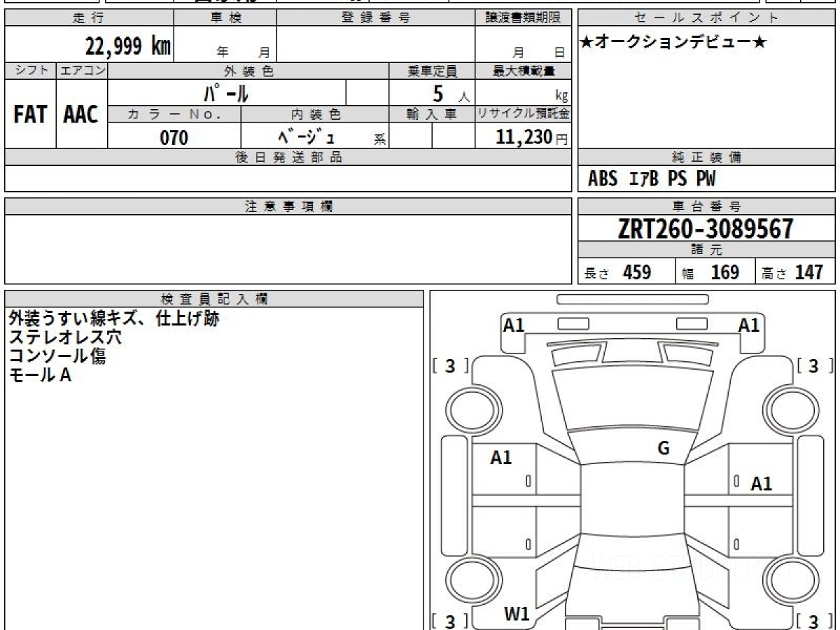The height and width of the screenshot is (630, 840).
Task: Select the セールスポイント header
Action: 706,18
